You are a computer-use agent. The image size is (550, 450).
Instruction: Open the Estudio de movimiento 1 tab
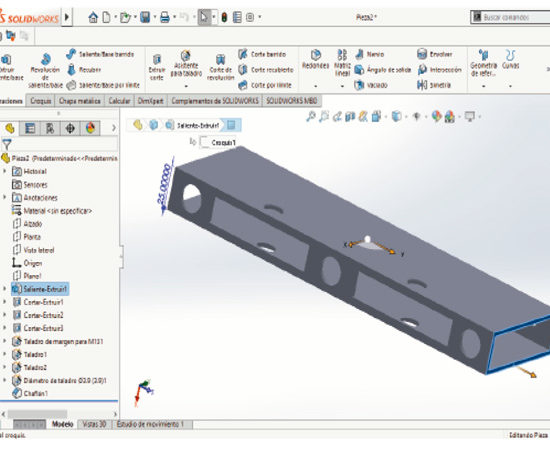(150, 424)
